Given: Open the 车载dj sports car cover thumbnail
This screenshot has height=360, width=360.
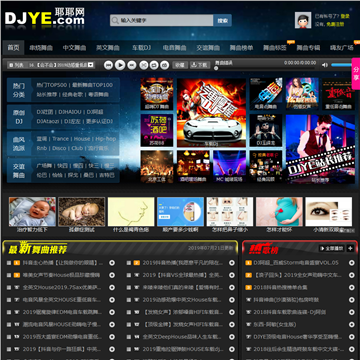Looking at the screenshot, I should tap(211, 113).
